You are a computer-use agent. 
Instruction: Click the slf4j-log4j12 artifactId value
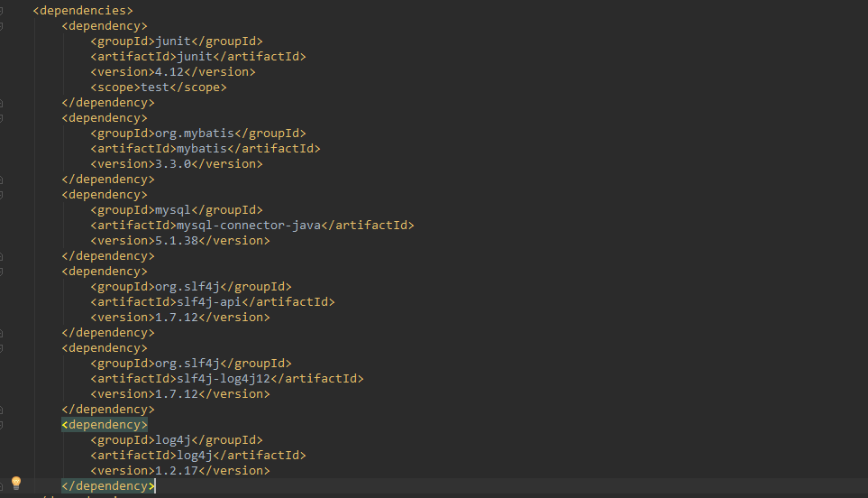(224, 379)
